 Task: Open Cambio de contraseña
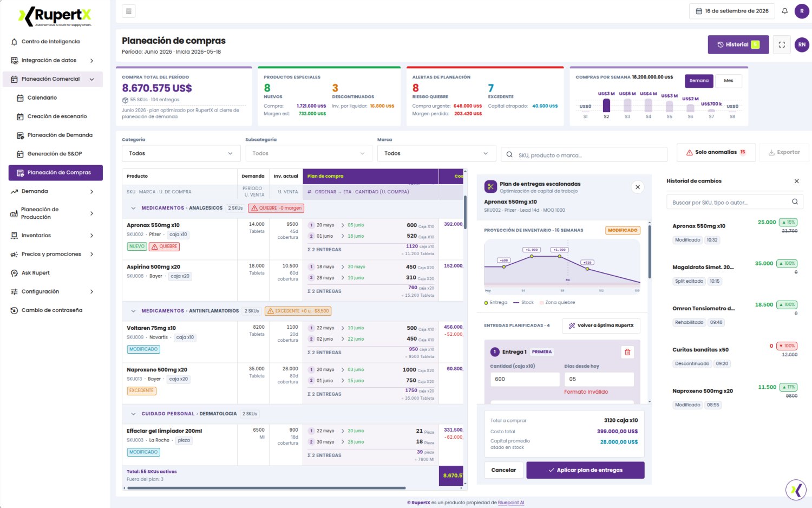[x=52, y=310]
